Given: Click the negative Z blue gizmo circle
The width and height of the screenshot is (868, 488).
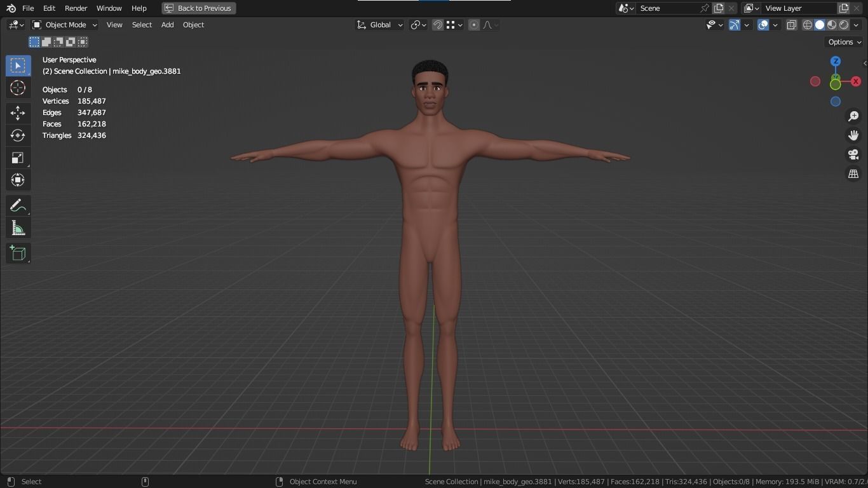Looking at the screenshot, I should 836,102.
